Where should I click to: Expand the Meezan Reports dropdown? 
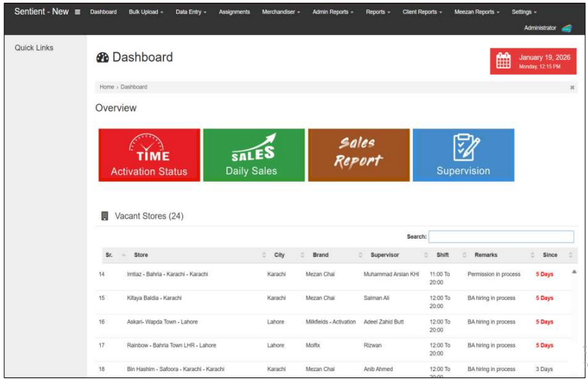coord(477,12)
